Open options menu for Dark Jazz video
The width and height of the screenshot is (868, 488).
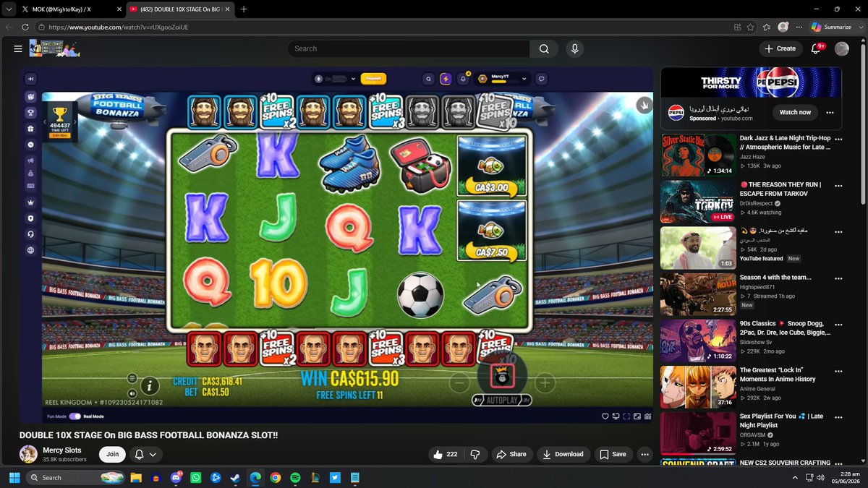tap(838, 139)
